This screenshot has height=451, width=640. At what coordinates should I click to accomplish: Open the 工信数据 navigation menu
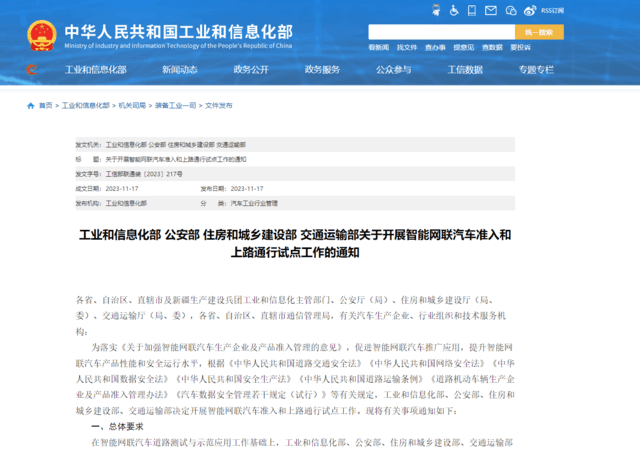pyautogui.click(x=465, y=70)
